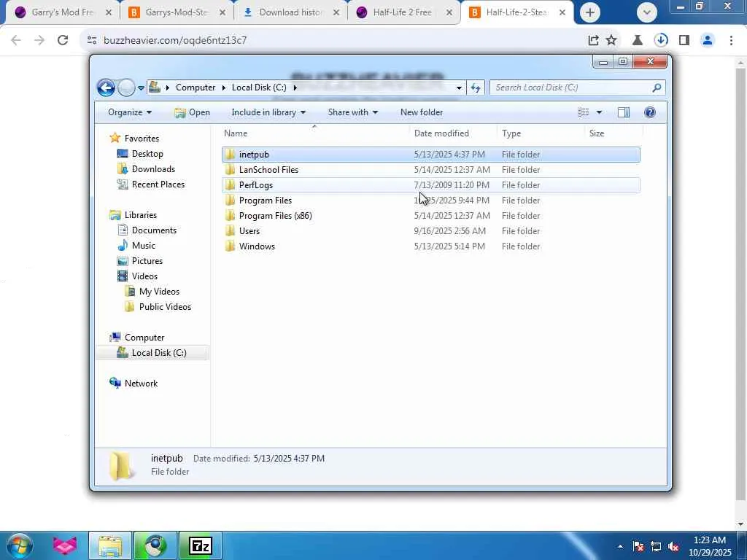This screenshot has width=747, height=560.
Task: Open browser three-dot menu
Action: click(731, 41)
